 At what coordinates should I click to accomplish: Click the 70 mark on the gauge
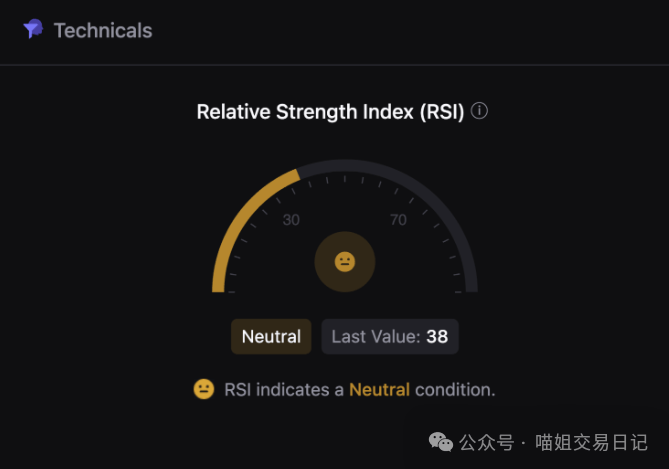(x=398, y=220)
